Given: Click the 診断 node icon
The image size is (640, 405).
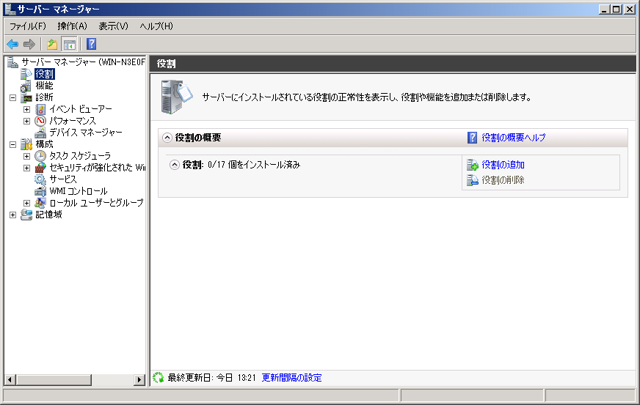Looking at the screenshot, I should [x=27, y=98].
